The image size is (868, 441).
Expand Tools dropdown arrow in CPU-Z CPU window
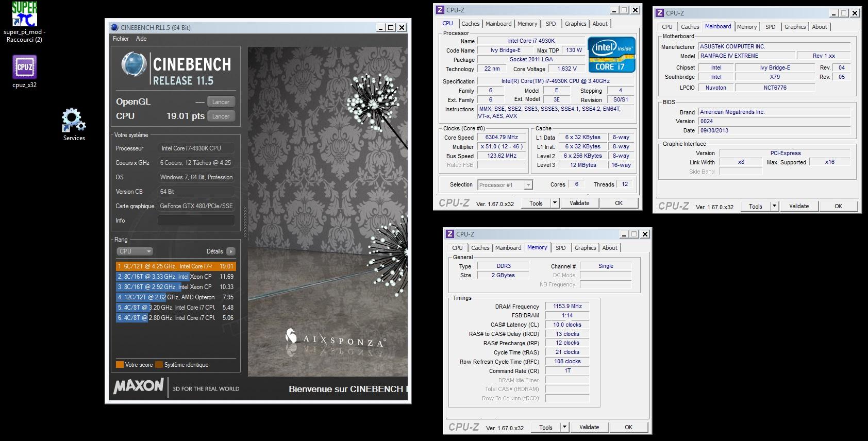coord(555,203)
